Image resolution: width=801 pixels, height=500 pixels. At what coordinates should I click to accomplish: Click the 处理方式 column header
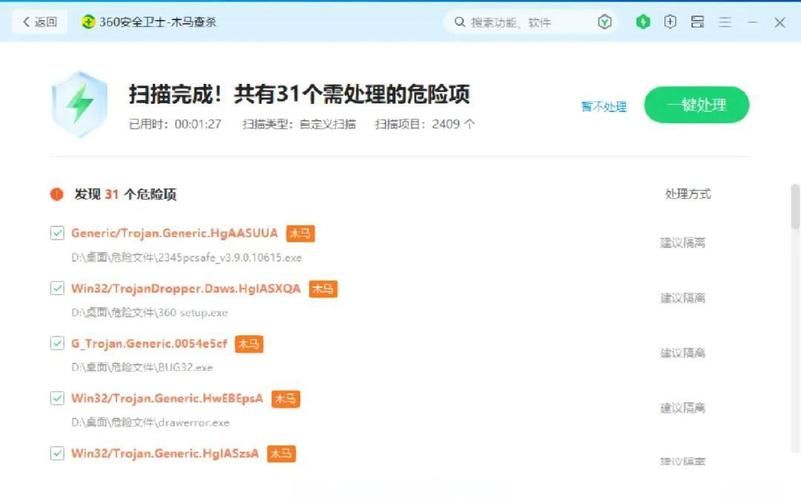pyautogui.click(x=688, y=194)
